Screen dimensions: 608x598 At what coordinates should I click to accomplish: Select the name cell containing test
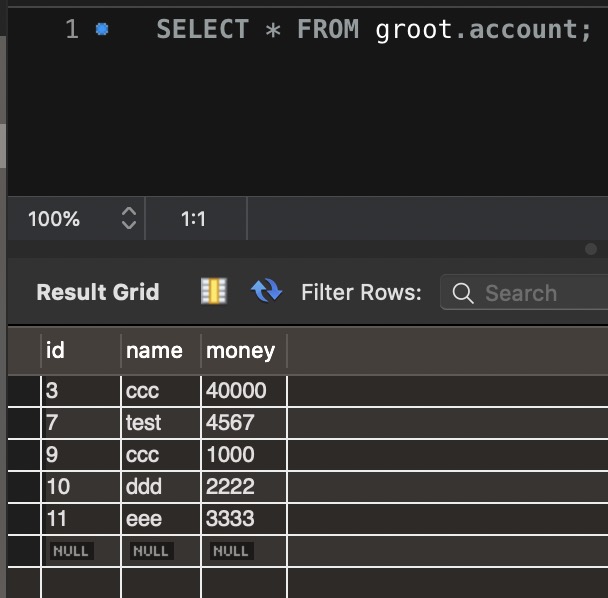160,423
